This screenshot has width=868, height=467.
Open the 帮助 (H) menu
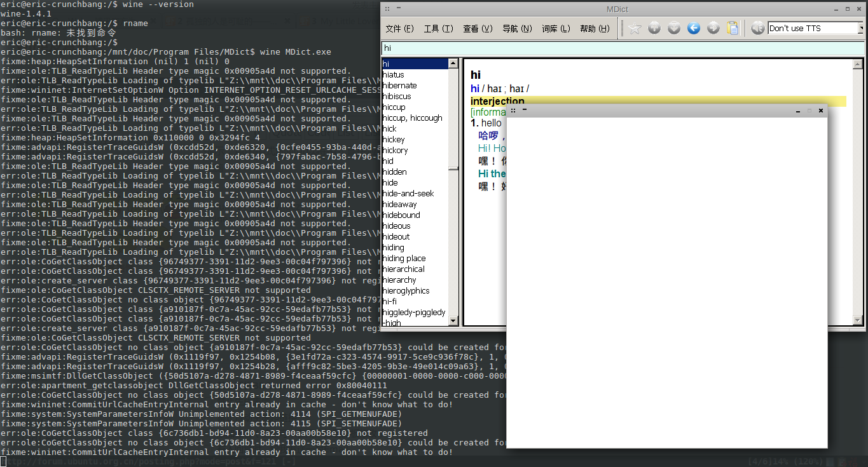[x=595, y=29]
